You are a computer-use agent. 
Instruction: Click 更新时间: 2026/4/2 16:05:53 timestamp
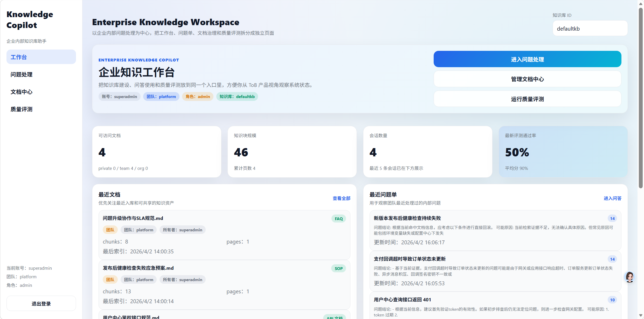(409, 283)
